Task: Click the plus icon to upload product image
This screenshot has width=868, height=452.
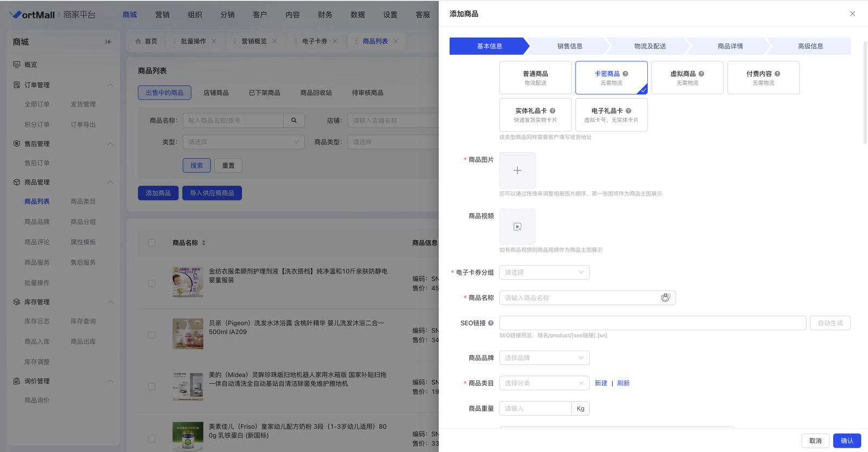Action: tap(517, 170)
